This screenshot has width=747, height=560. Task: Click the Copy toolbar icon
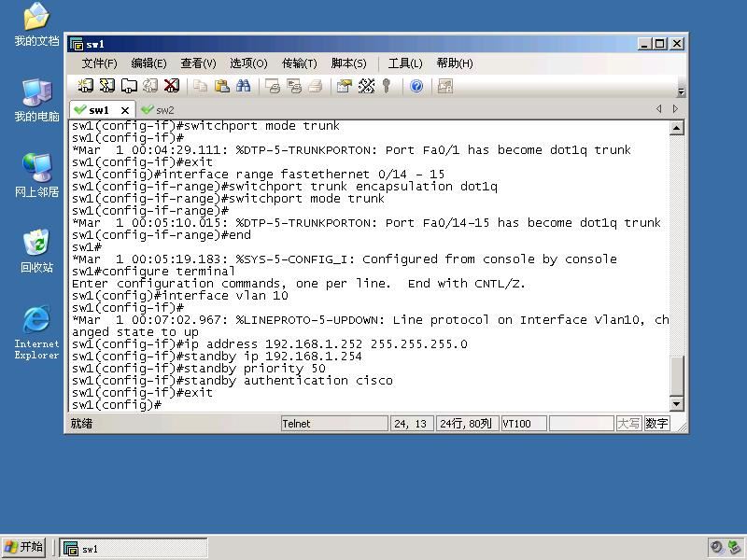coord(200,86)
